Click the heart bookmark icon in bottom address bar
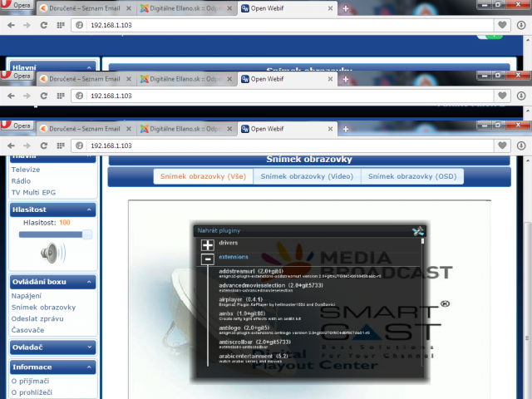532x399 pixels. coord(502,145)
